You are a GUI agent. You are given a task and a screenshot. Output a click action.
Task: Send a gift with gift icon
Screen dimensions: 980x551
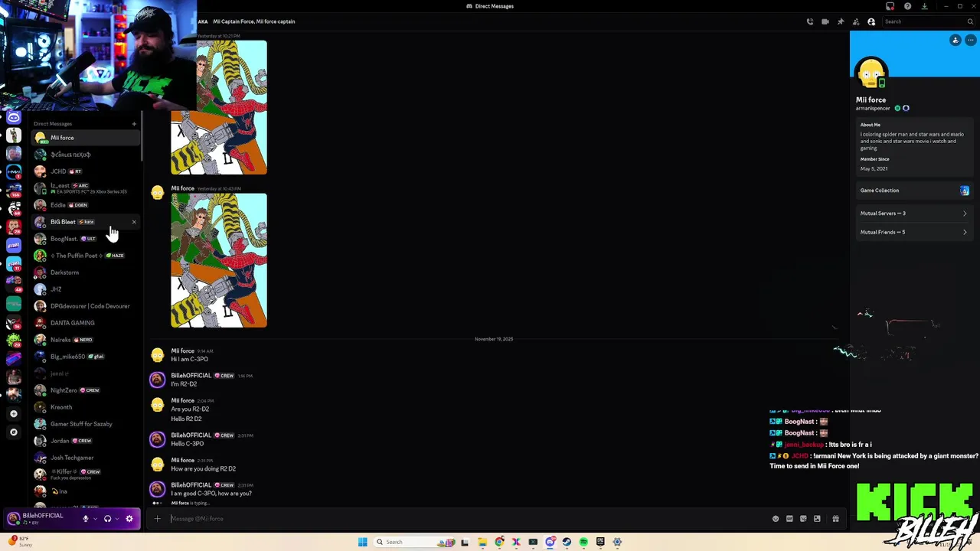(x=835, y=519)
